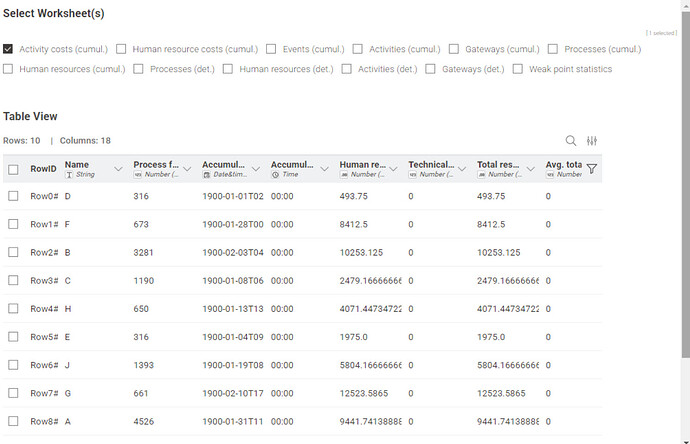Open the table column settings sliders icon
Viewport: 690px width, 444px height.
coord(592,141)
